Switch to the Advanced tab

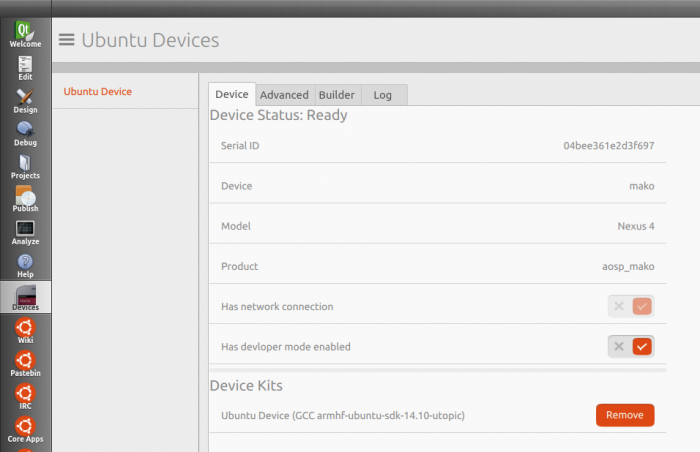[284, 95]
